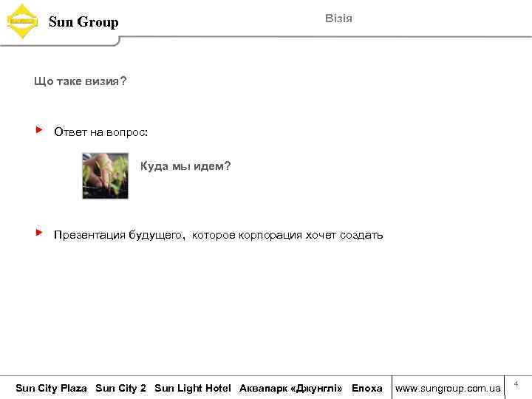Click the Sun Group title text
The image size is (532, 399).
point(83,22)
